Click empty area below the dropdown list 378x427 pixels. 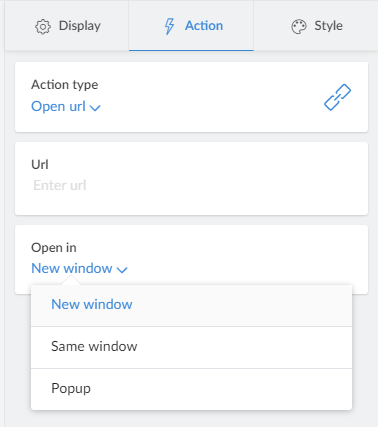[191, 419]
